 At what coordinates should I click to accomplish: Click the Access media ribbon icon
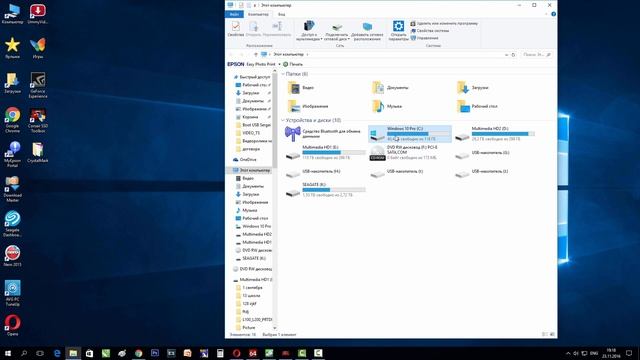click(x=309, y=27)
